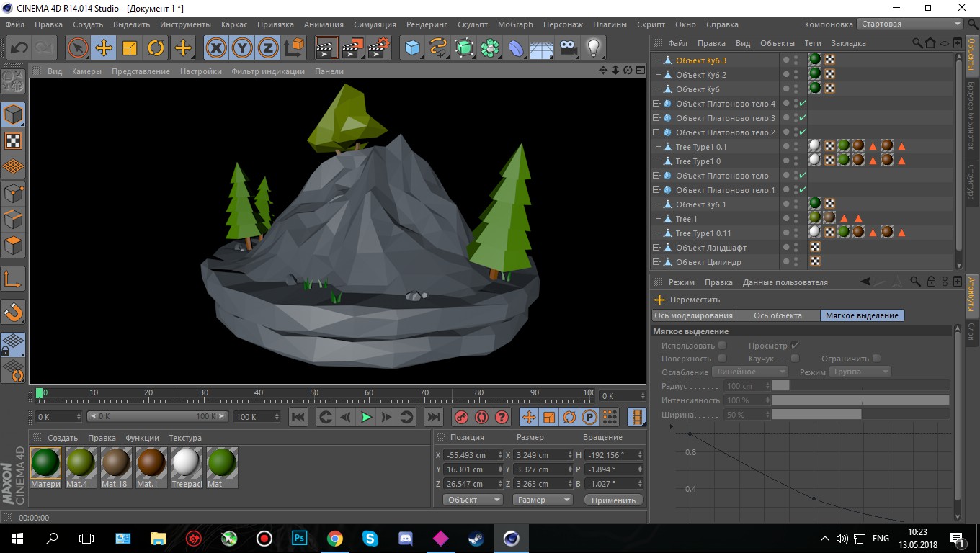Image resolution: width=980 pixels, height=553 pixels.
Task: Open the Компоновка Стартовая layout dropdown
Action: [910, 24]
